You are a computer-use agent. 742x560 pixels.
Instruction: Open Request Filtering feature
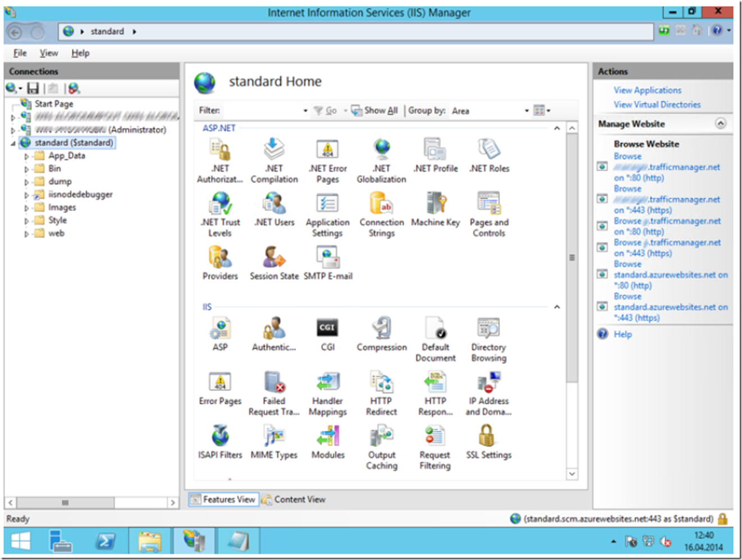click(x=435, y=447)
